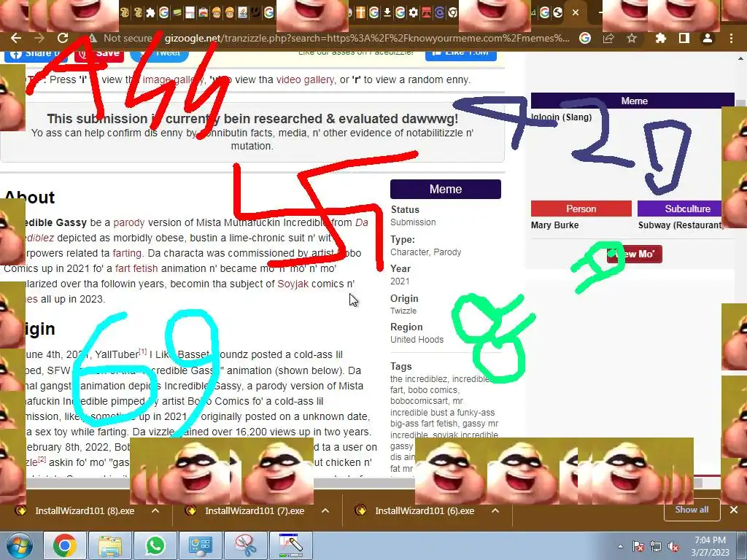747x560 pixels.
Task: Expand options for InstallWizard101 (6).exe
Action: click(495, 510)
